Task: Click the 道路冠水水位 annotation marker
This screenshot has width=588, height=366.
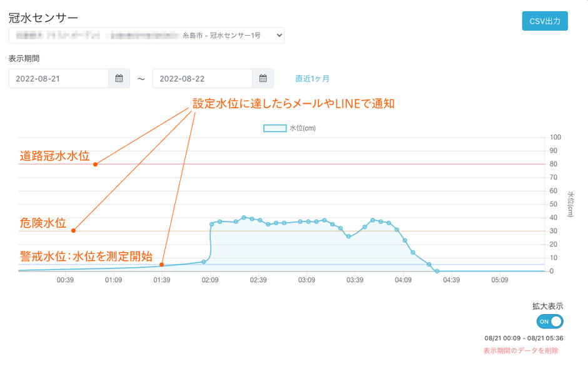Action: pos(95,165)
